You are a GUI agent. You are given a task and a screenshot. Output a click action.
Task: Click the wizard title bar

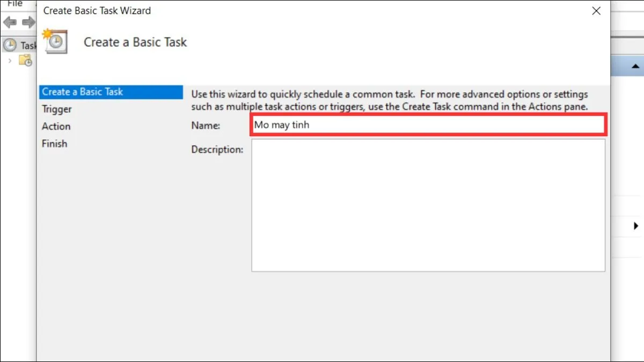point(322,11)
